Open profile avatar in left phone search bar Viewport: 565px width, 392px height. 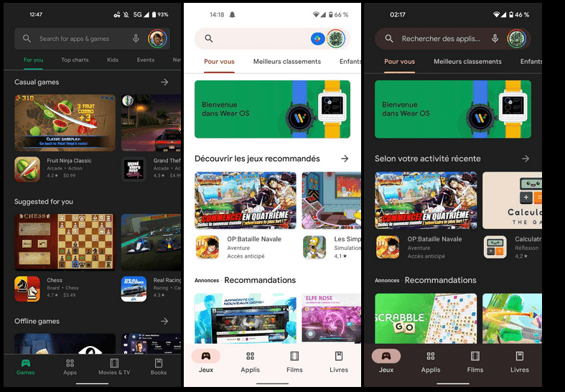(x=157, y=39)
